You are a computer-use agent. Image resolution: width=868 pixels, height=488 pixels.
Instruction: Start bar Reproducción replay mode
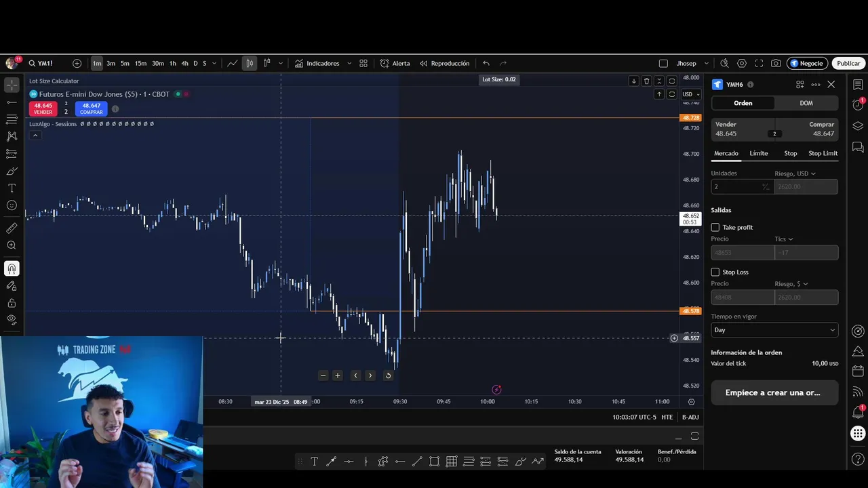pos(444,63)
